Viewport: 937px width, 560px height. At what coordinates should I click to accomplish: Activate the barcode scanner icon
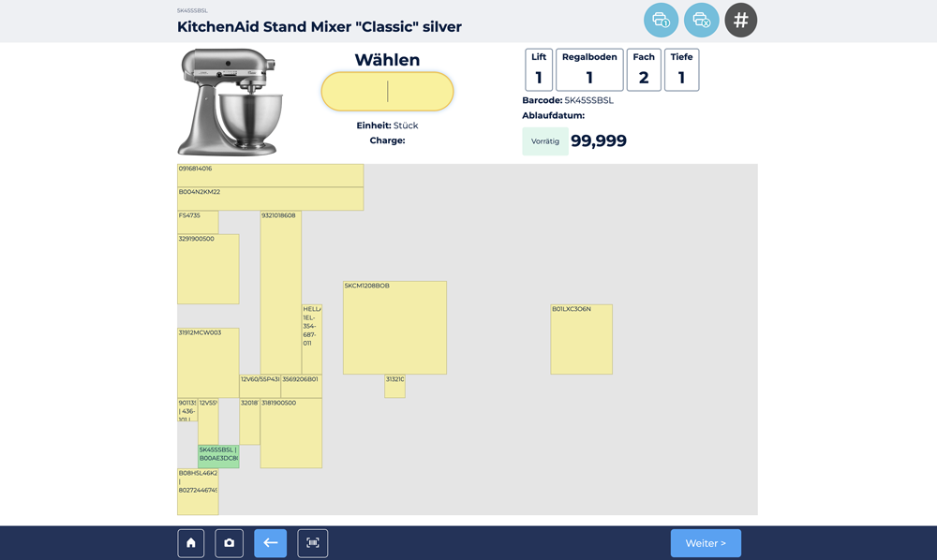[313, 543]
